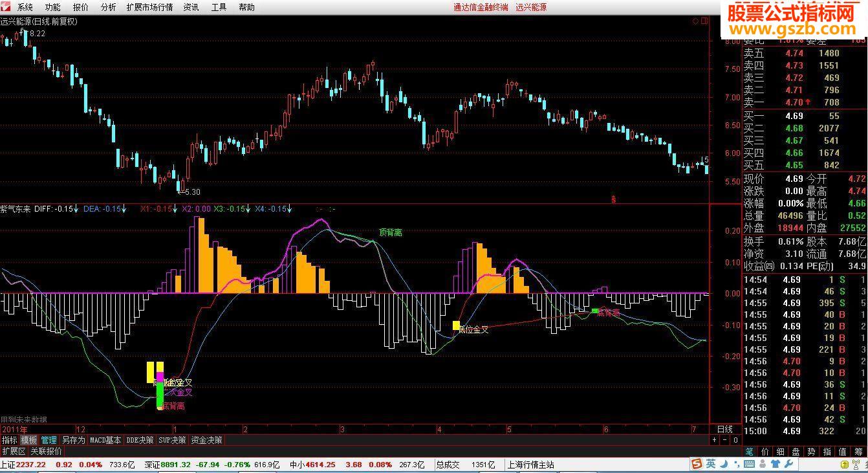Screen dimensions: 868x473
Task: Select the 价 tab in the quote panel
Action: click(x=765, y=452)
